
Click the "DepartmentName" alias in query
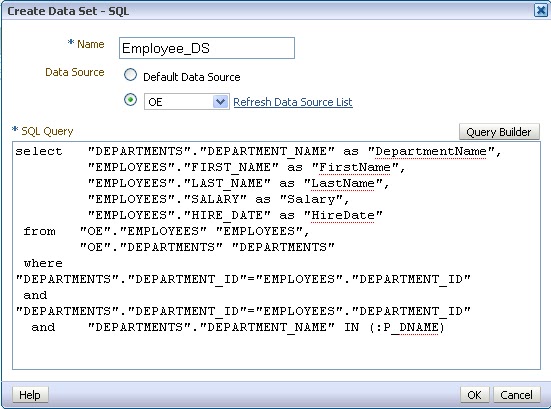pos(431,151)
